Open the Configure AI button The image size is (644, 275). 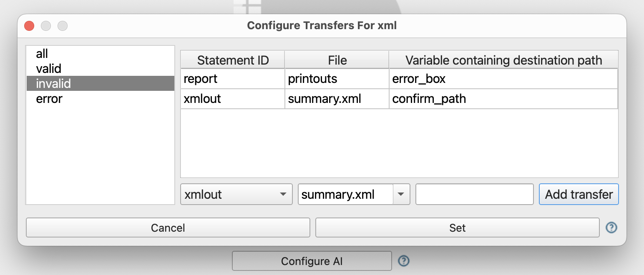(x=312, y=261)
